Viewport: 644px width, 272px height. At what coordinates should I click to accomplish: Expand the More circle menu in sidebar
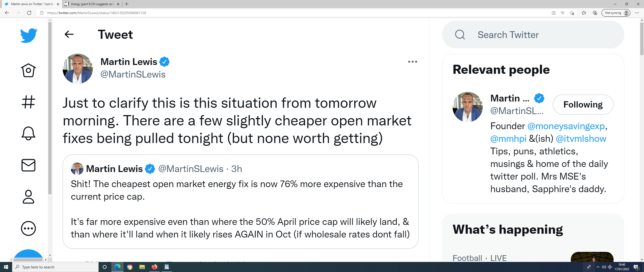coord(28,228)
